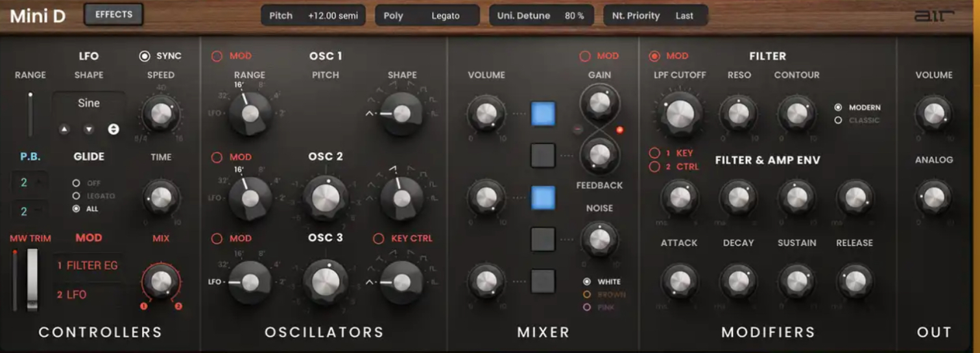Viewport: 980px width, 353px height.
Task: Toggle filter keyboard tracking 2 CTRL
Action: coord(654,167)
